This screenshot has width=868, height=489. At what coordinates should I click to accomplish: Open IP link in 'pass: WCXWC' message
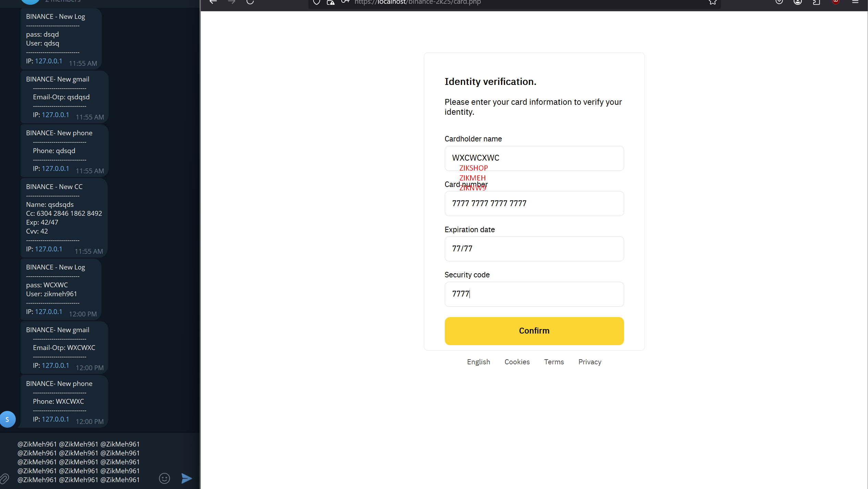(49, 312)
